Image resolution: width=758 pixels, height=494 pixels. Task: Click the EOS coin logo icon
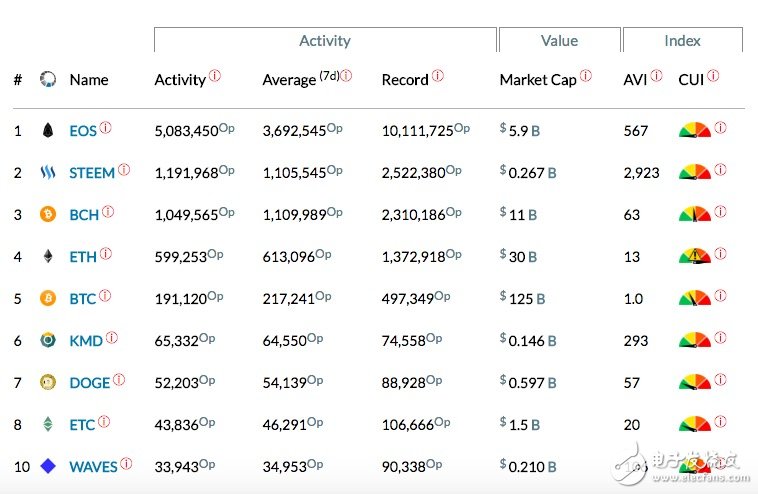[x=47, y=131]
